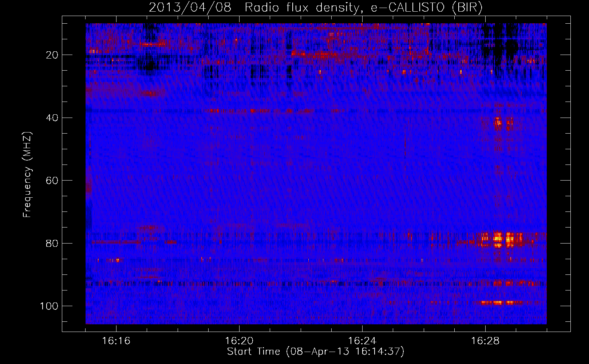Click the '16:20' time tick label
Viewport: 589px width, 364px height.
pyautogui.click(x=239, y=341)
